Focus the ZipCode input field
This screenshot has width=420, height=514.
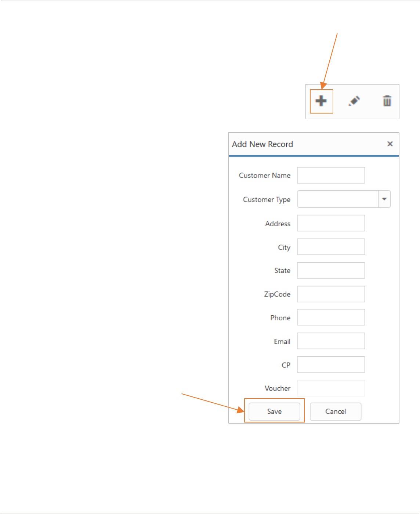[x=331, y=294]
